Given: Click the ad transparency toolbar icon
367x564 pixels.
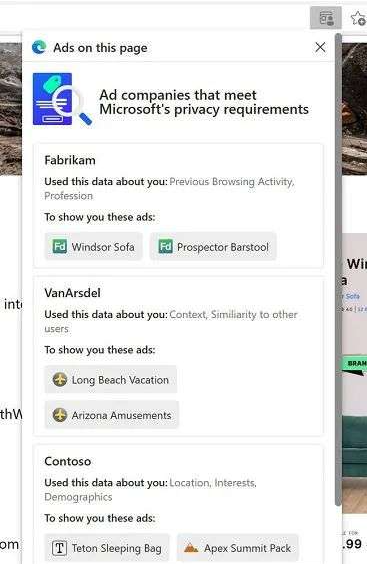Looking at the screenshot, I should coord(326,18).
